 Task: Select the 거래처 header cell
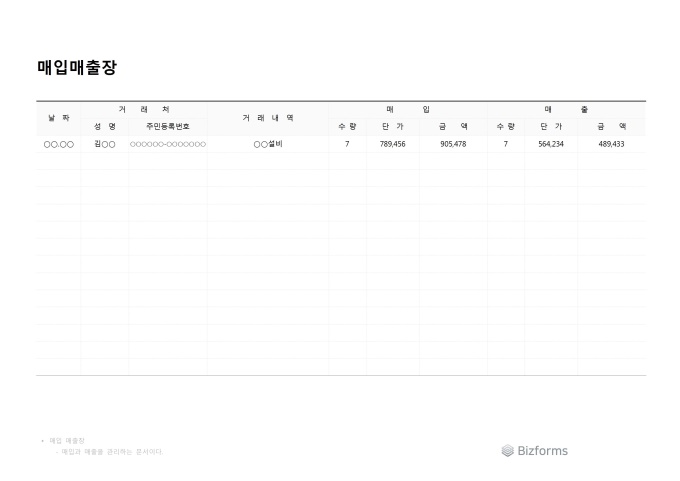point(144,109)
